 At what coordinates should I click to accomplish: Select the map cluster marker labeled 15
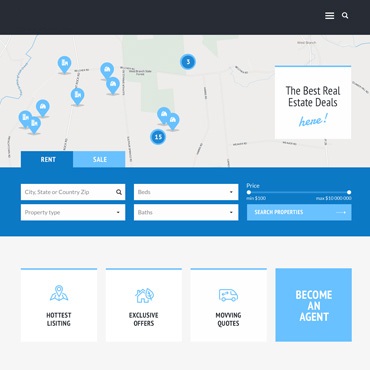(x=158, y=137)
